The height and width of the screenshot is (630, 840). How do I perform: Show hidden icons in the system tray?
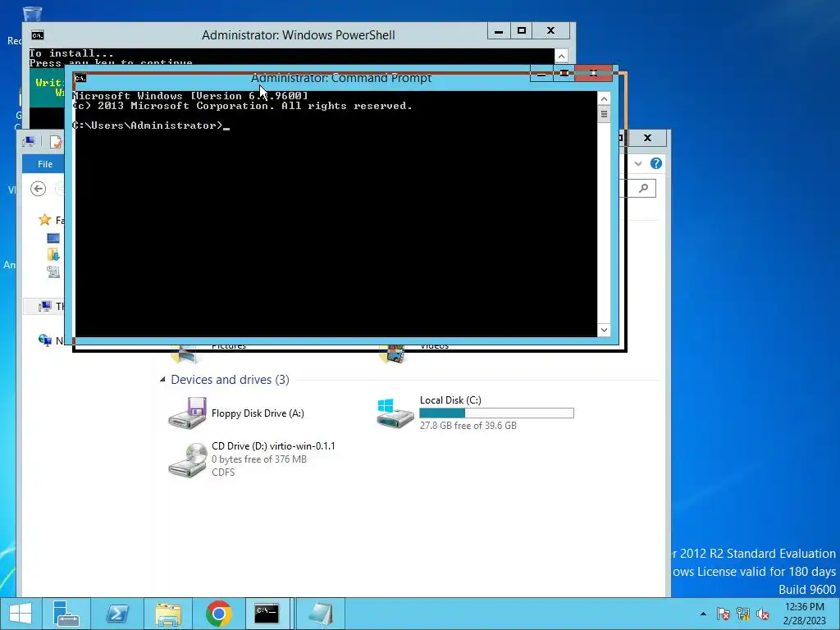tap(703, 614)
